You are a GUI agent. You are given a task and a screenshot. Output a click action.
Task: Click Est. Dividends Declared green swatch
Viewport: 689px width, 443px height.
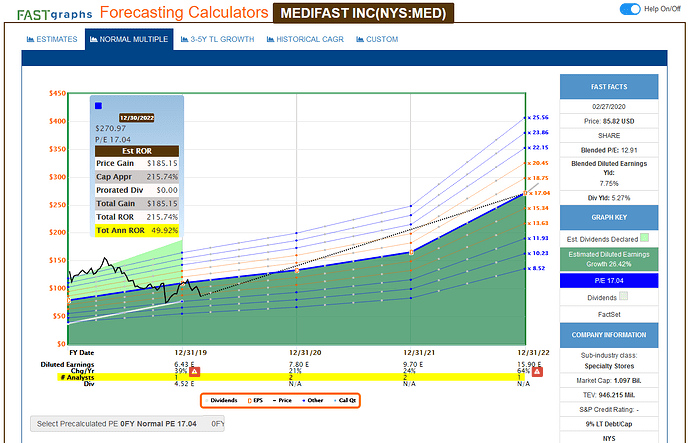tap(644, 238)
